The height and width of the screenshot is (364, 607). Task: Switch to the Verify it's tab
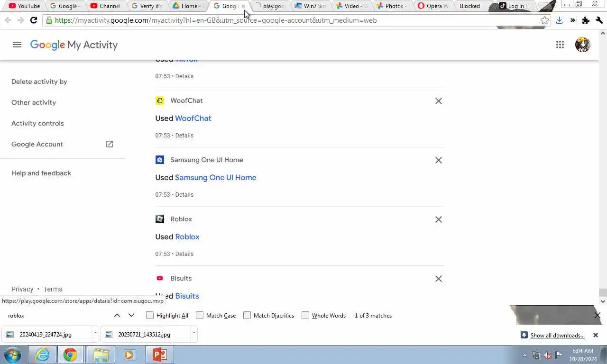[x=147, y=6]
